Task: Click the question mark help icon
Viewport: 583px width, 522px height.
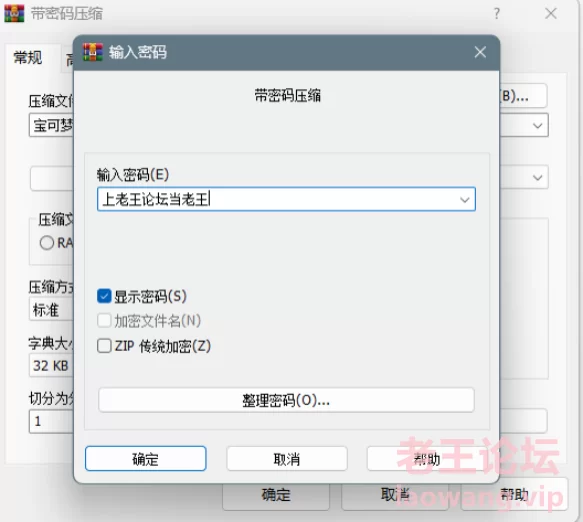Action: 497,14
